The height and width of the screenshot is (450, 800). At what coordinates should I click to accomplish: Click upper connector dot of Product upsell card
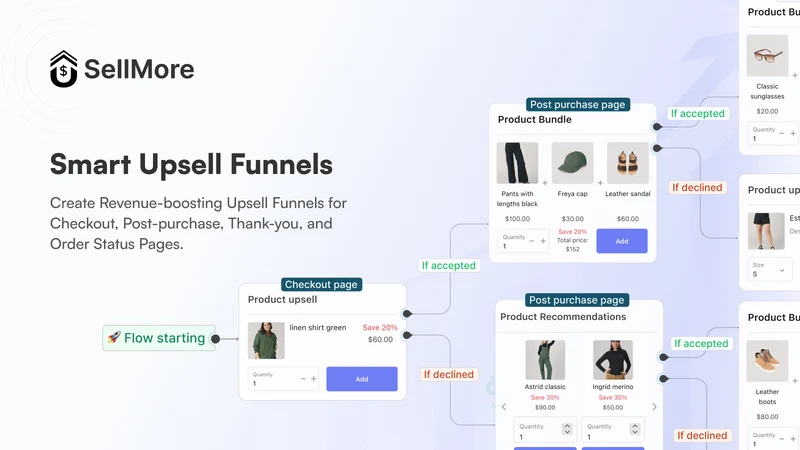[x=407, y=314]
